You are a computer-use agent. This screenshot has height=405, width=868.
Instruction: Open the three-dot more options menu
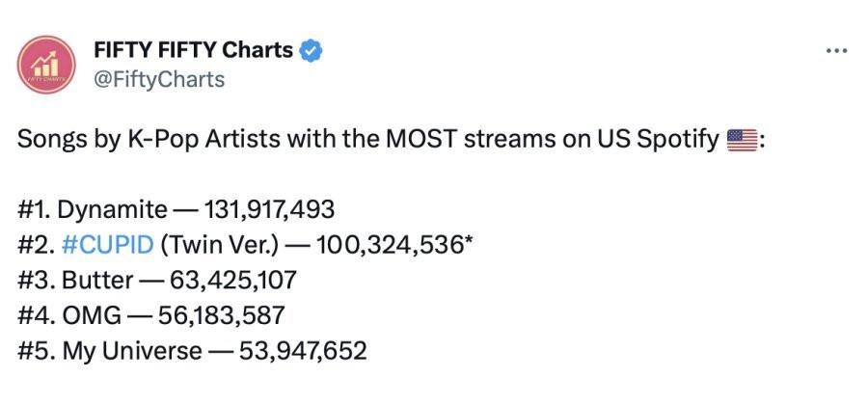835,49
